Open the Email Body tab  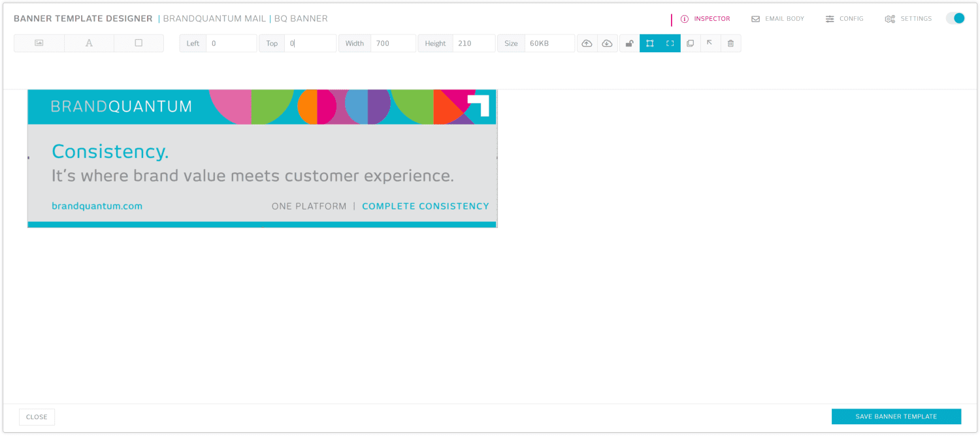tap(777, 19)
